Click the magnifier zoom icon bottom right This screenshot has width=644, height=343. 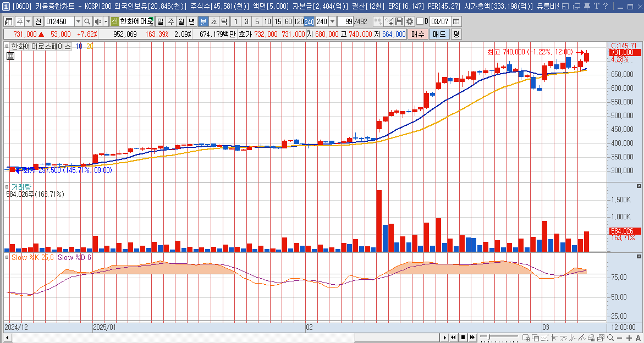click(x=610, y=338)
